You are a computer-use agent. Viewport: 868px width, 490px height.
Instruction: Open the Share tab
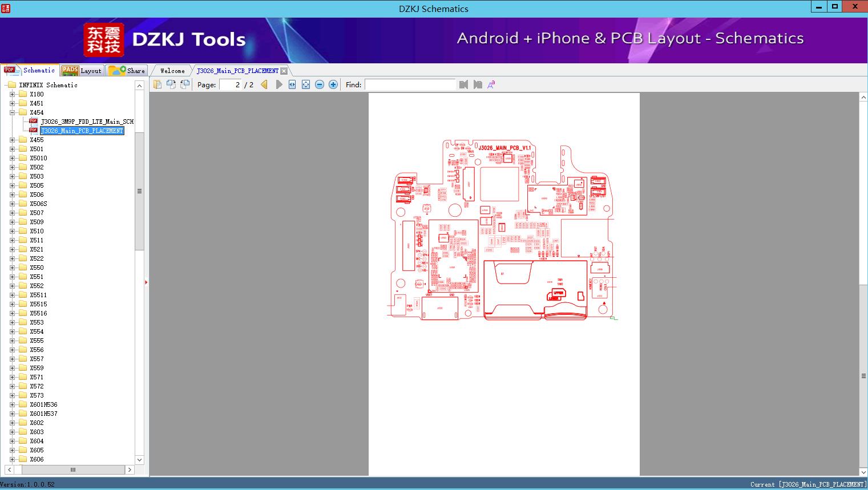coord(128,71)
